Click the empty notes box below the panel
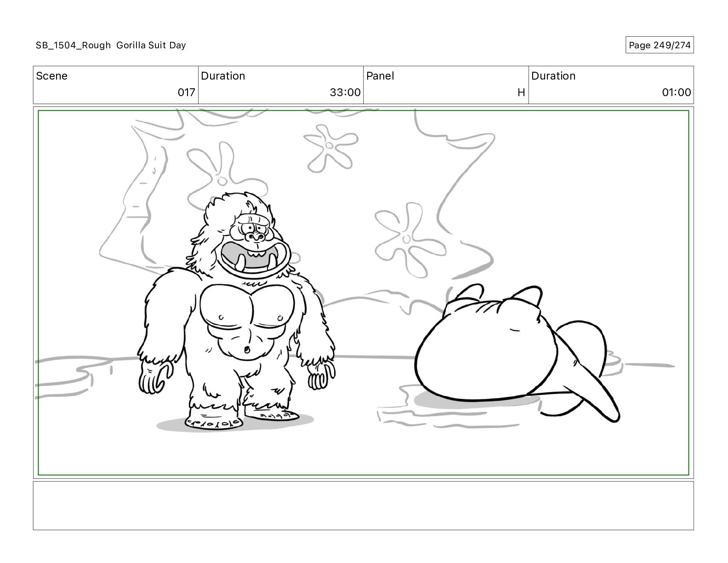Viewport: 728px width, 563px height. [363, 506]
